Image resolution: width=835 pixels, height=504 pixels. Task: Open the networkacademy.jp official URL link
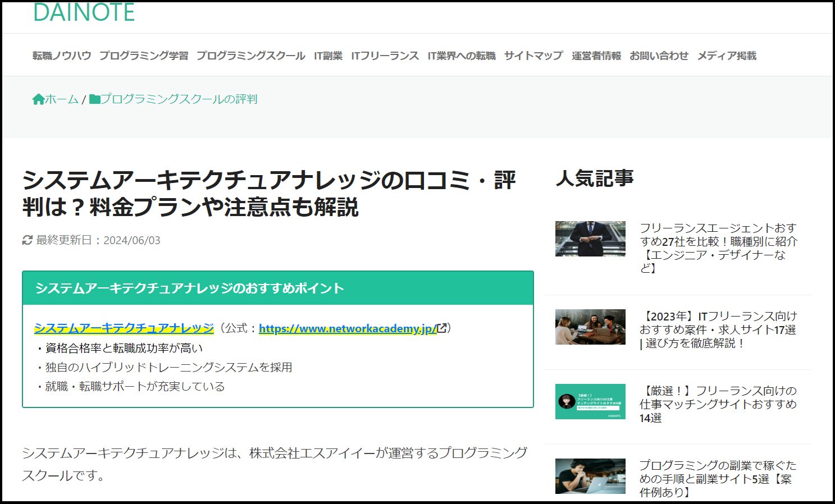pyautogui.click(x=348, y=328)
